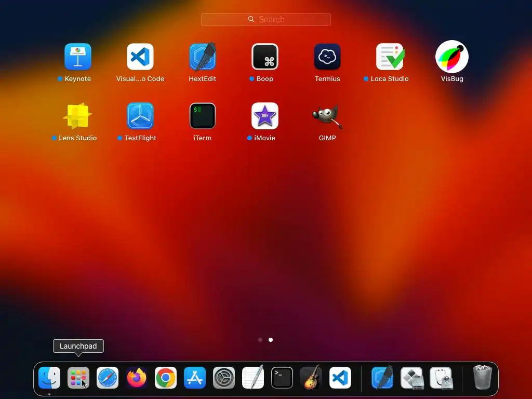Launch iTerm from Launchpad
This screenshot has height=399, width=532.
coord(203,116)
